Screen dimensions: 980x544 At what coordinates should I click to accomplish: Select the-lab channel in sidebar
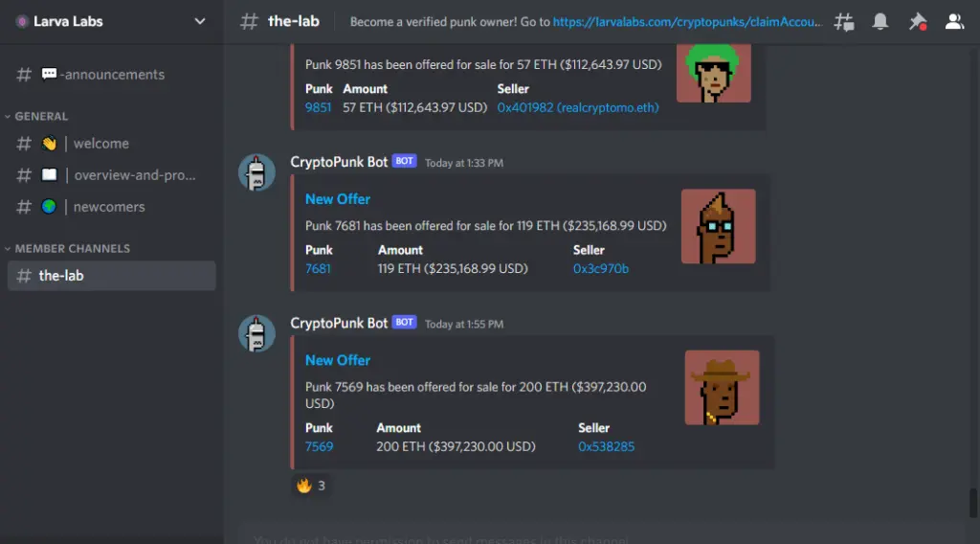click(x=111, y=275)
